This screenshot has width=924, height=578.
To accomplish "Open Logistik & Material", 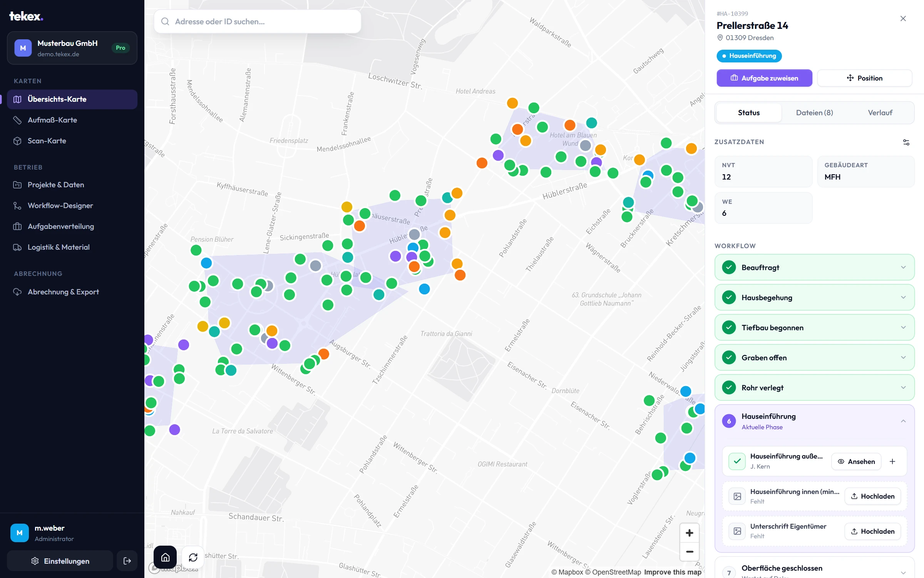I will 72,247.
